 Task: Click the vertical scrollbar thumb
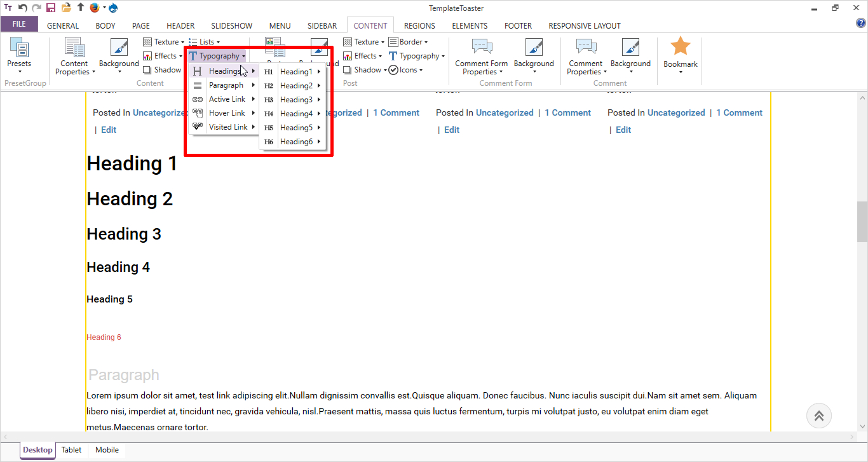(x=862, y=222)
